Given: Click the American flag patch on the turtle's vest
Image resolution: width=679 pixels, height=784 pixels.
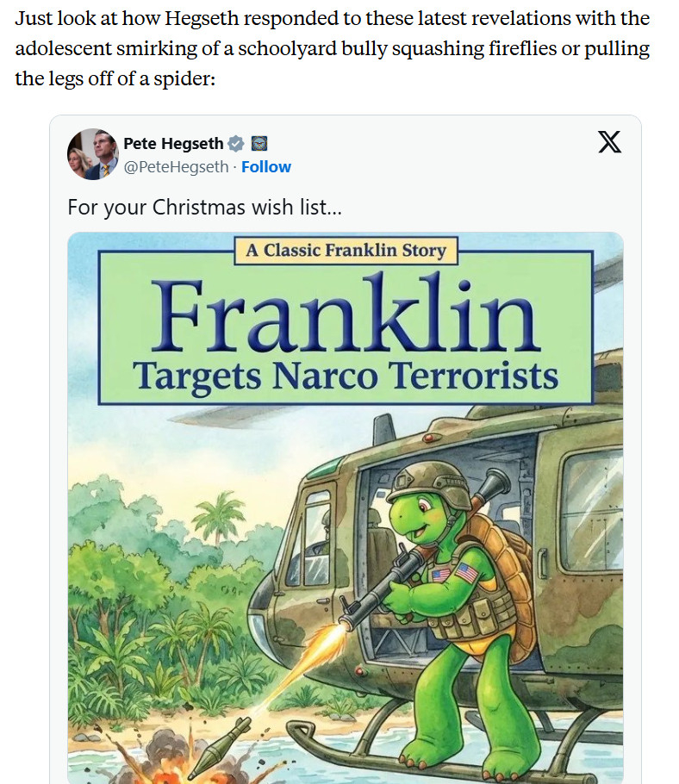Looking at the screenshot, I should [466, 573].
